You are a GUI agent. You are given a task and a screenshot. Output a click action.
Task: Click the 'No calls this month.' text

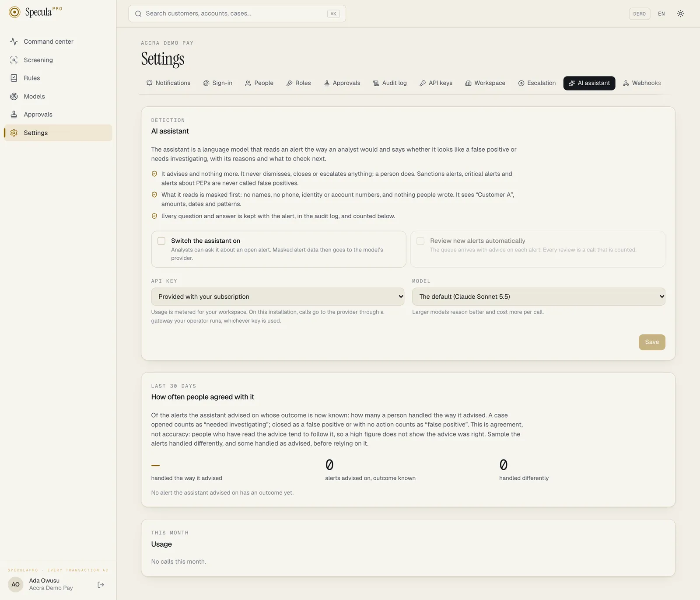(178, 562)
